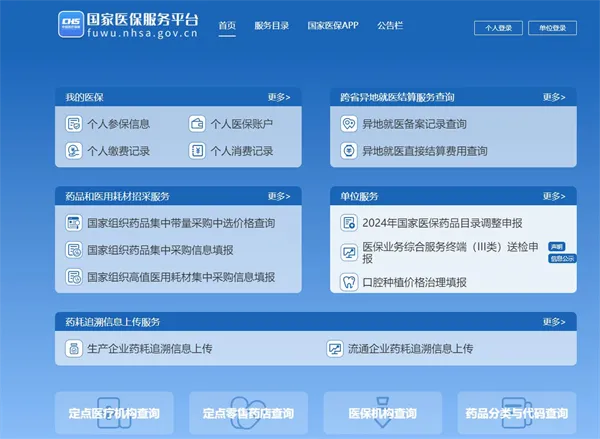Expand 更多> in 我的医保 section
The image size is (600, 439).
click(279, 97)
